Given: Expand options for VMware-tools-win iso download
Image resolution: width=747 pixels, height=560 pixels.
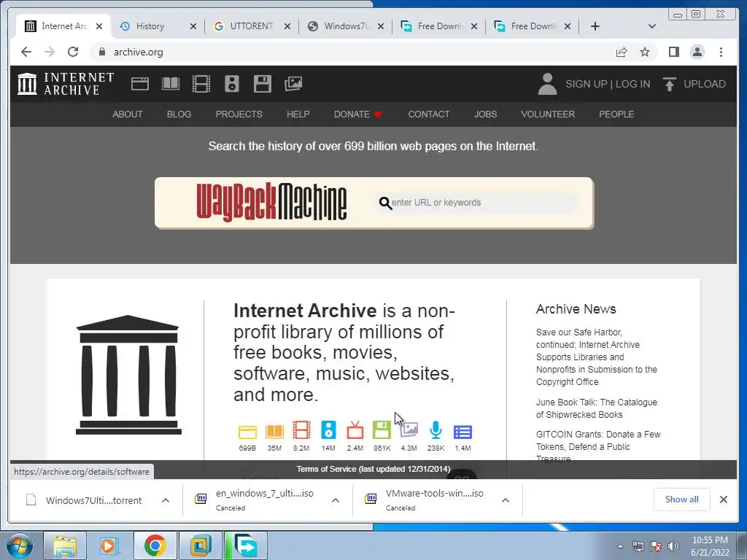Looking at the screenshot, I should click(506, 500).
